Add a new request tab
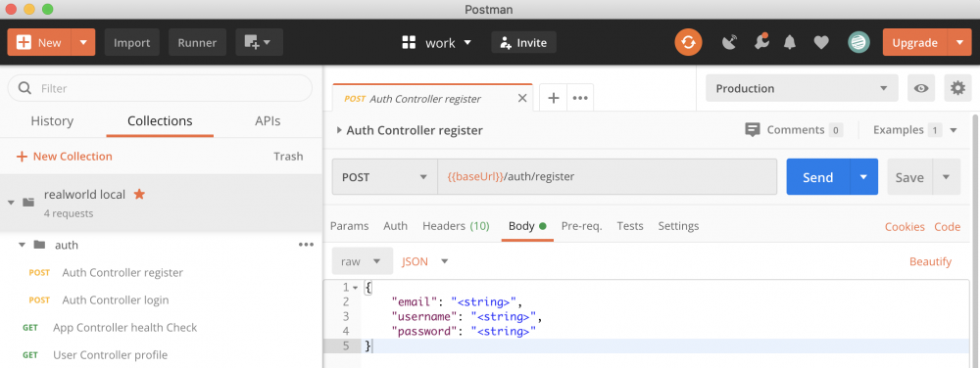Viewport: 980px width, 368px height. (x=553, y=98)
